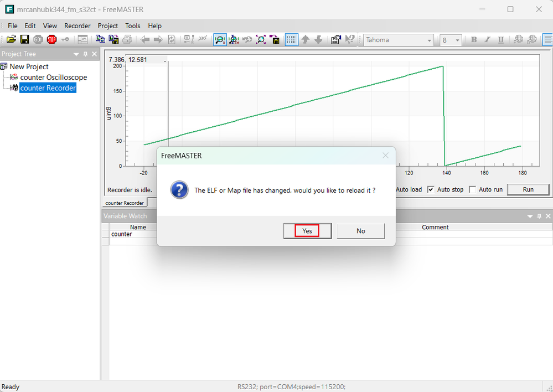Pin the Variable Watch panel
This screenshot has height=392, width=553.
pyautogui.click(x=539, y=216)
